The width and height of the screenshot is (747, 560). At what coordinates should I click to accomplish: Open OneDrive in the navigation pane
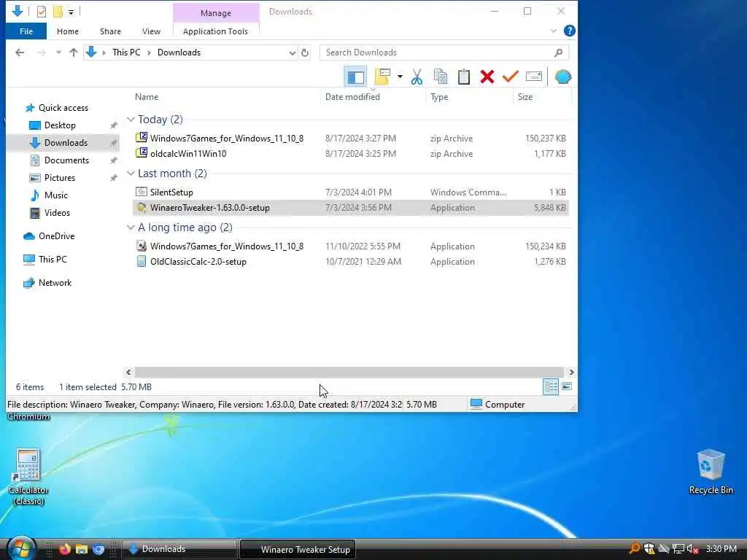click(x=56, y=236)
